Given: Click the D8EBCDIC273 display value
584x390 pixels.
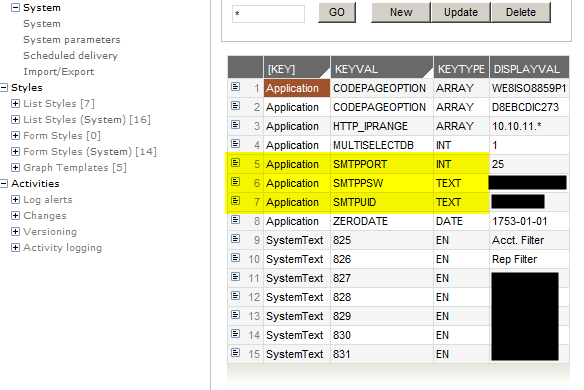Looking at the screenshot, I should point(525,107).
